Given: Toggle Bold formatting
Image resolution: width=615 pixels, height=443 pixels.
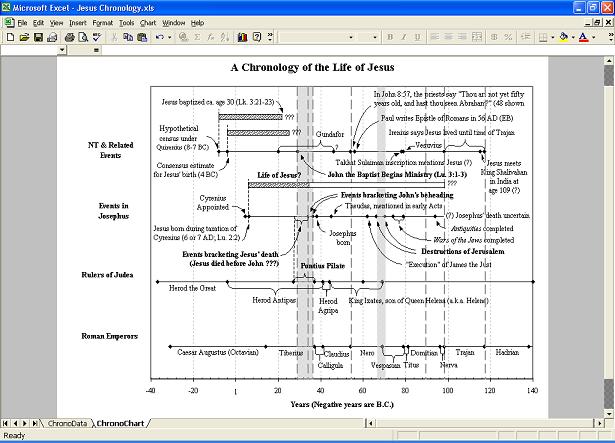Looking at the screenshot, I should tap(390, 37).
